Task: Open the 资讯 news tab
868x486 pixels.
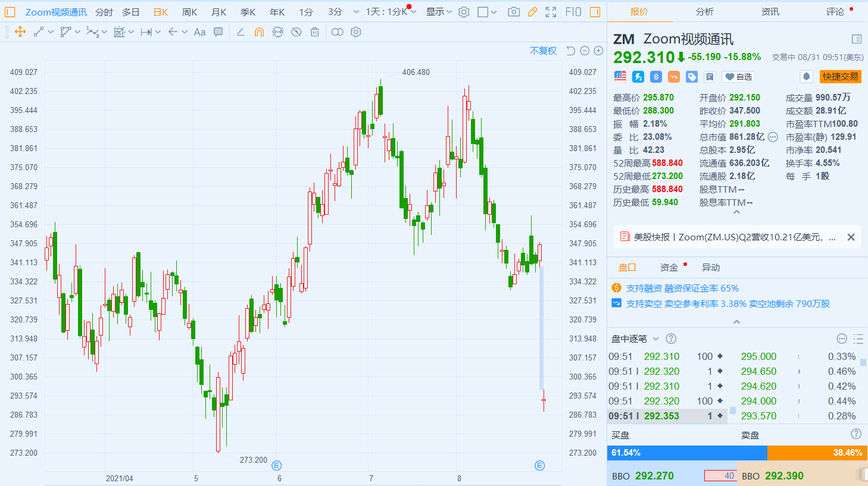Action: point(770,11)
